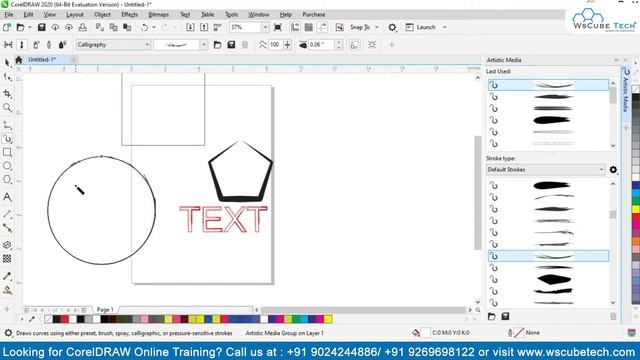Pick the red swatch in bottom palette
The height and width of the screenshot is (360, 640).
64,319
